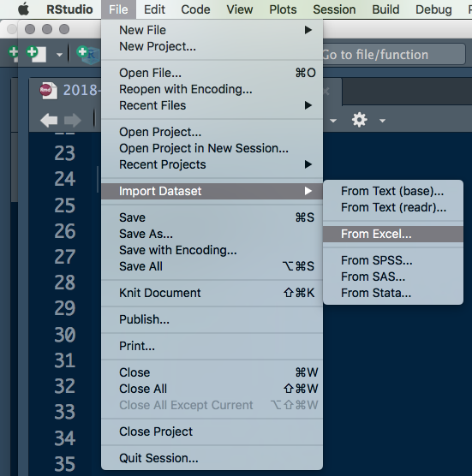Image resolution: width=472 pixels, height=476 pixels.
Task: Open the Apple menu
Action: 23,9
